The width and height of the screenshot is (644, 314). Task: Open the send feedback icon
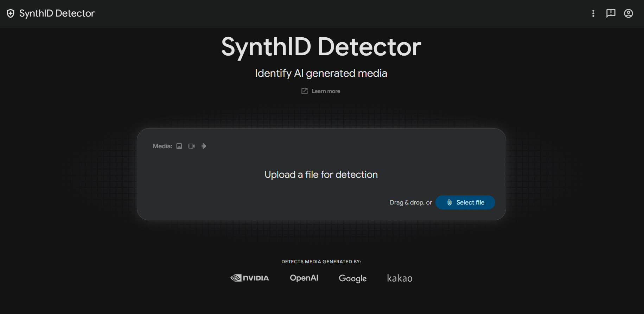tap(611, 13)
